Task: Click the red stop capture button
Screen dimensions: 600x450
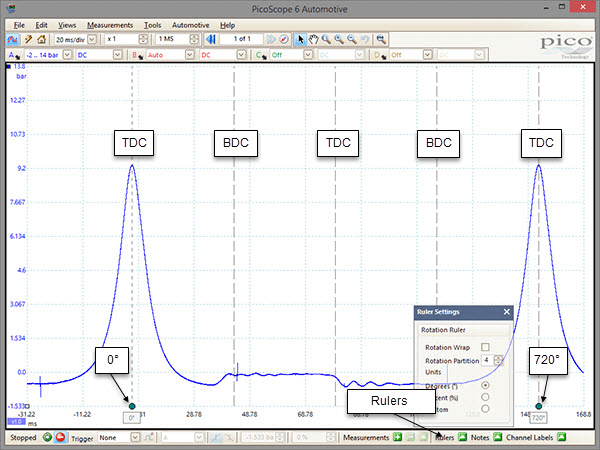Action: coord(60,437)
